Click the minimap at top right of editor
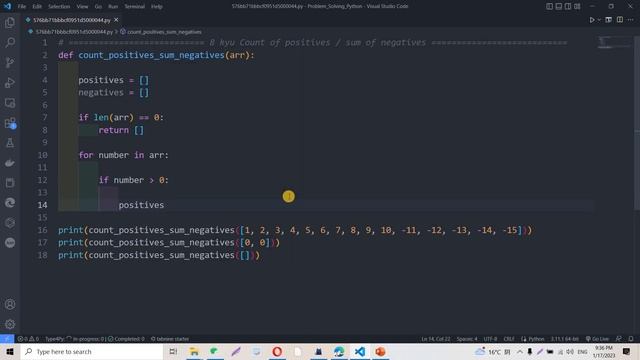Screen dimensions: 640x360 coord(614,42)
